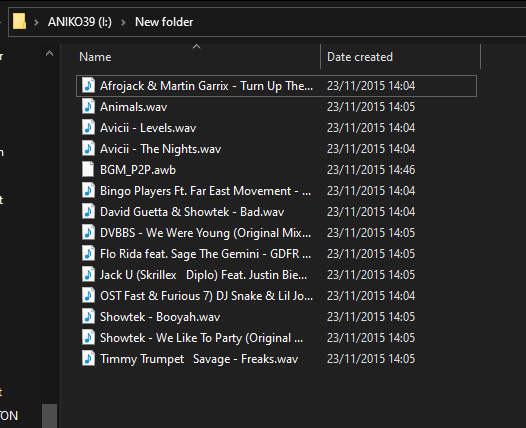Select file name OST Fast & Furious 7) DJ Snake
The height and width of the screenshot is (428, 526).
(x=206, y=296)
